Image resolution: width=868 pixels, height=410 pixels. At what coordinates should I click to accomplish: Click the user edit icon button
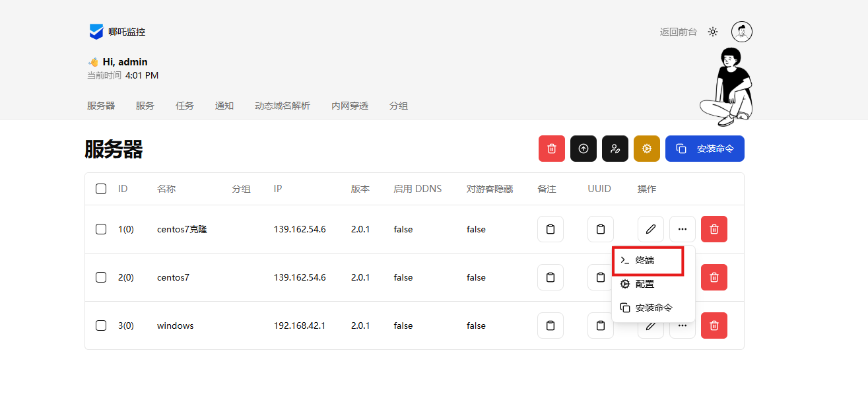click(x=615, y=149)
